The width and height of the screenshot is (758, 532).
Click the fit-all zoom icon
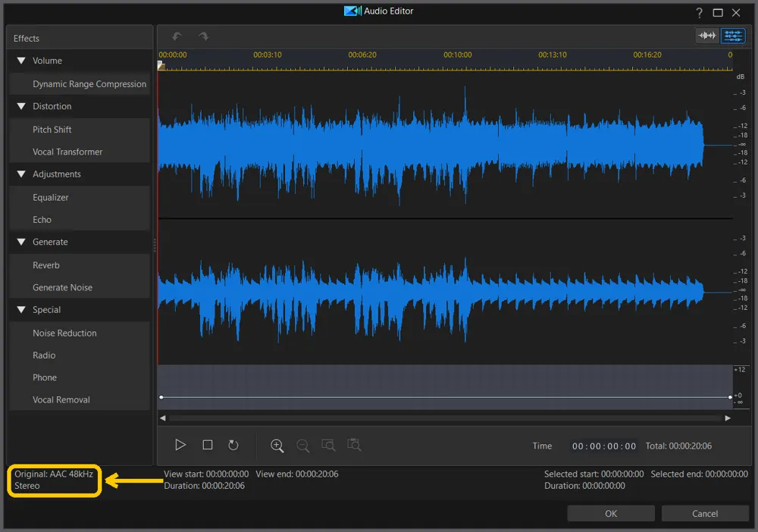[354, 445]
